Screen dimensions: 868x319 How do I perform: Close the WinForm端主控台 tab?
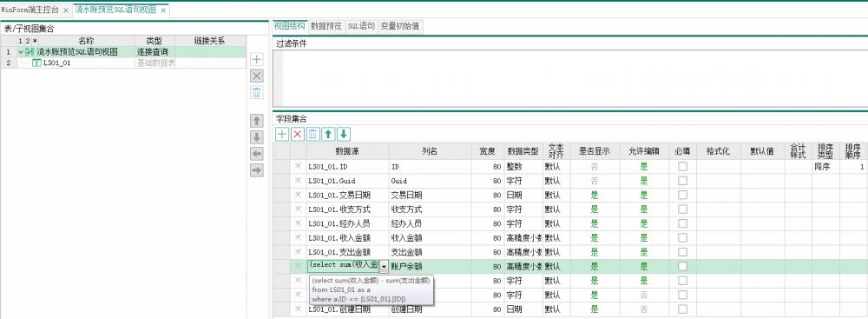click(67, 10)
